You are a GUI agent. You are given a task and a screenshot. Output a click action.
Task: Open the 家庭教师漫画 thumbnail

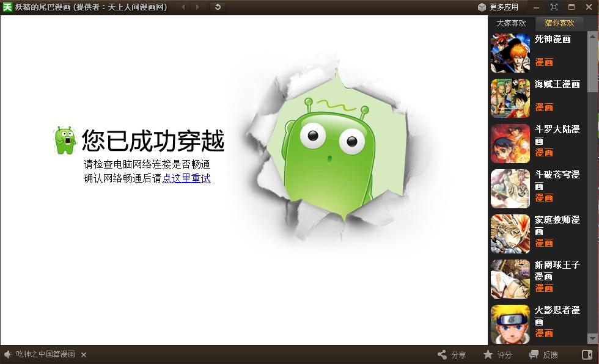[510, 234]
